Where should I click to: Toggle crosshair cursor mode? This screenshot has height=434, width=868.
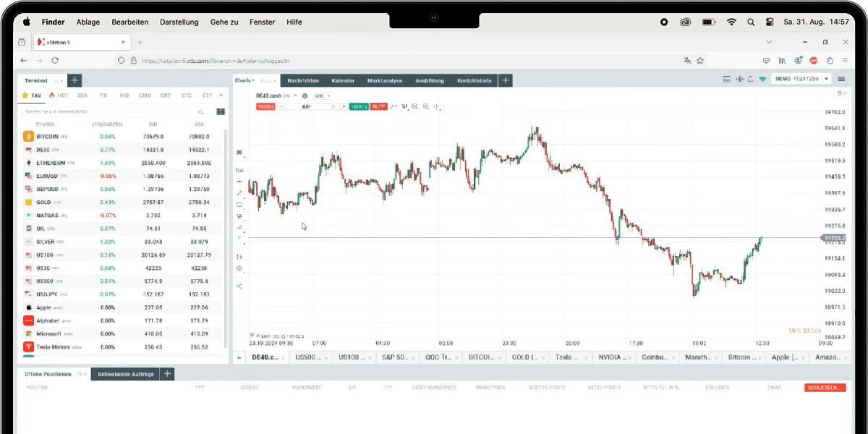(437, 107)
